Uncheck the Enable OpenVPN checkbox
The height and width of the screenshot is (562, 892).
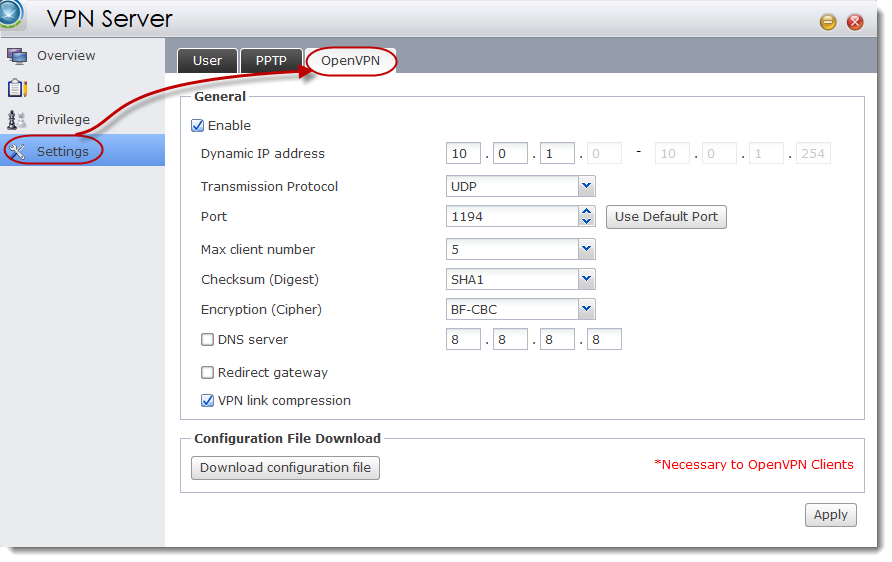[x=197, y=126]
